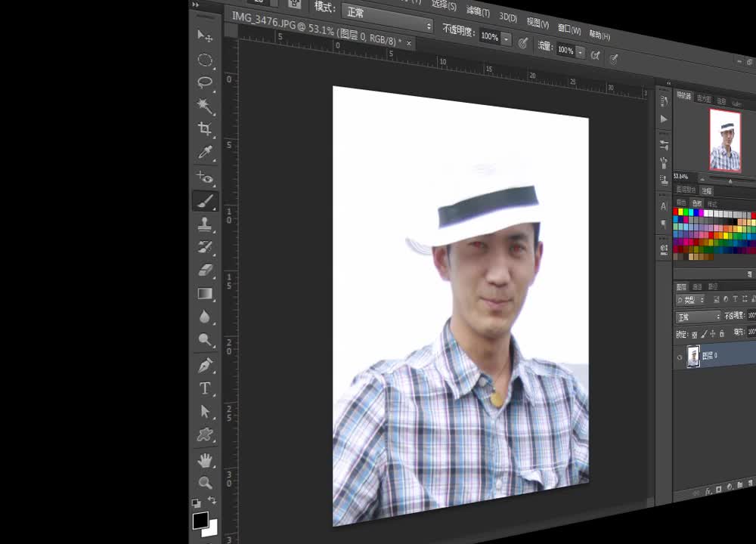Switch to the 直方图 tab
The height and width of the screenshot is (544, 756).
pos(703,99)
